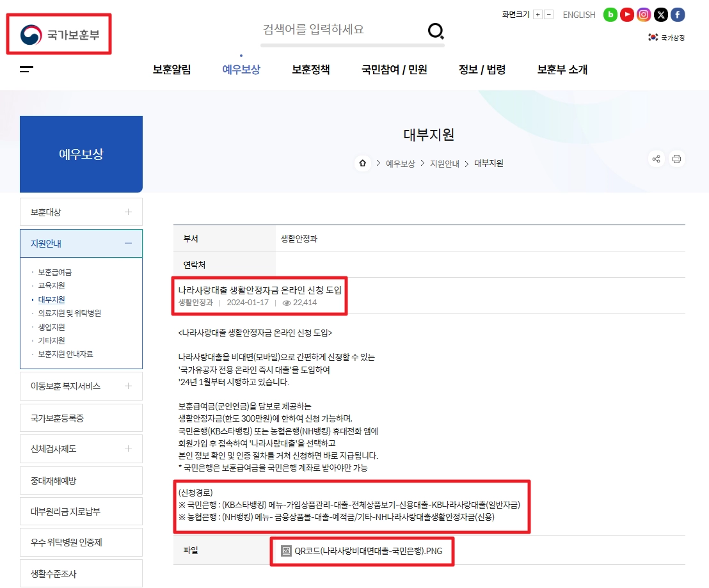Select 기타지원 in sidebar

(x=52, y=340)
